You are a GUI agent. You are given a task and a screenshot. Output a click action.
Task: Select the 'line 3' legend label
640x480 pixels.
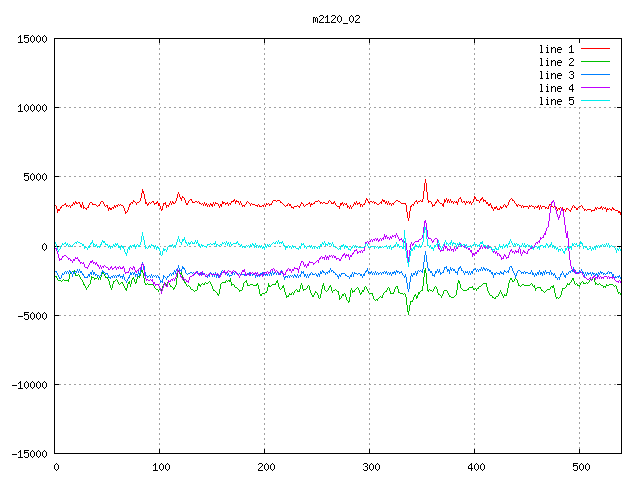tap(556, 75)
